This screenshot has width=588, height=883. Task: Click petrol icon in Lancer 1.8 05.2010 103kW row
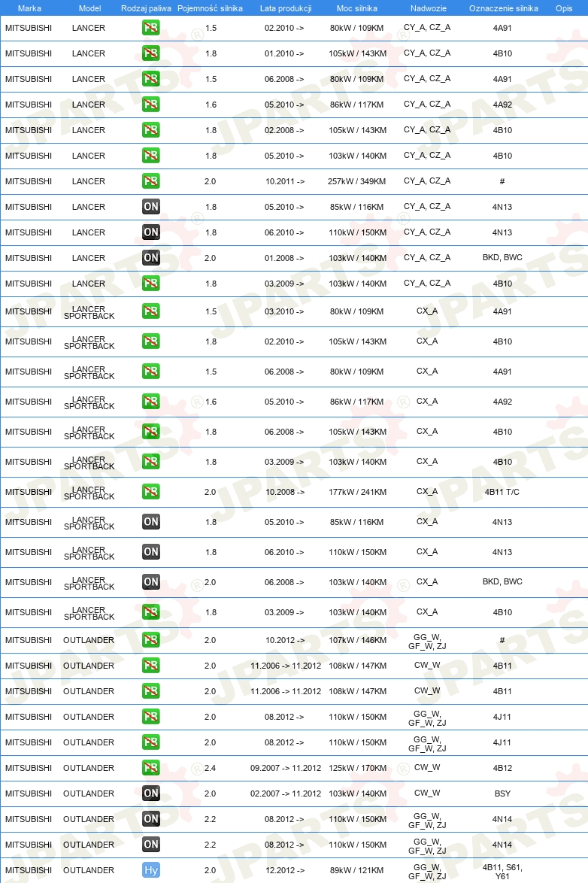click(x=150, y=156)
